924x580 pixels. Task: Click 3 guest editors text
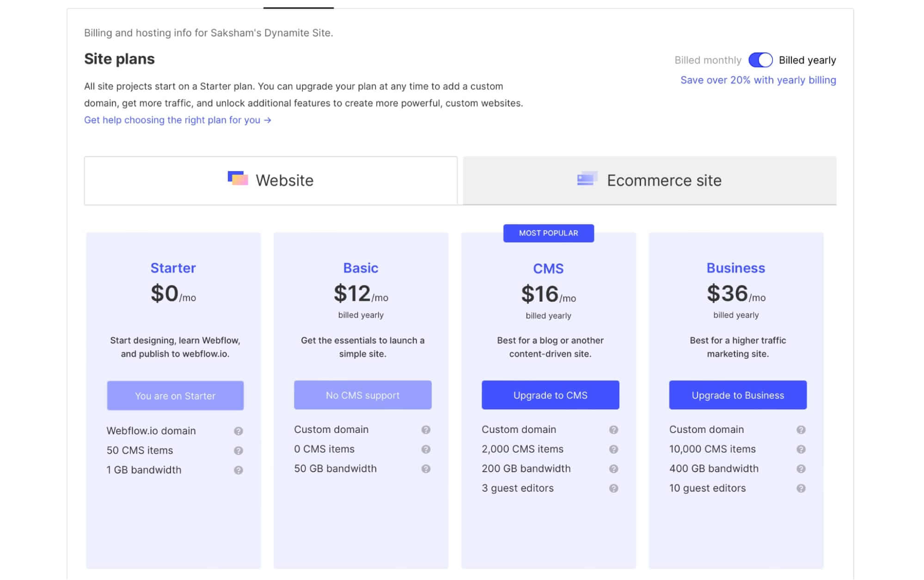coord(517,488)
